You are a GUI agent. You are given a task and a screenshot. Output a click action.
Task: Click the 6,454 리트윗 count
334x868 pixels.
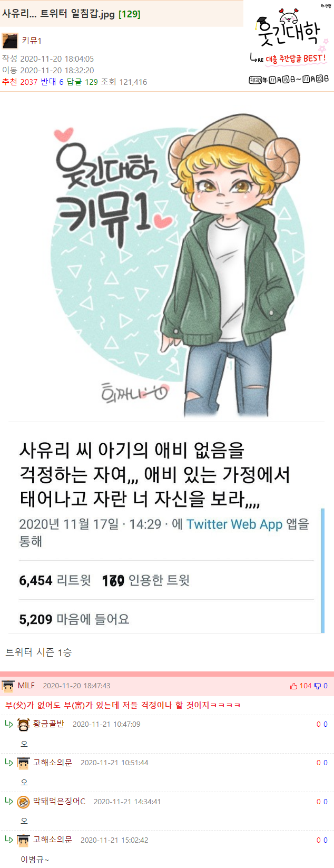[x=55, y=580]
